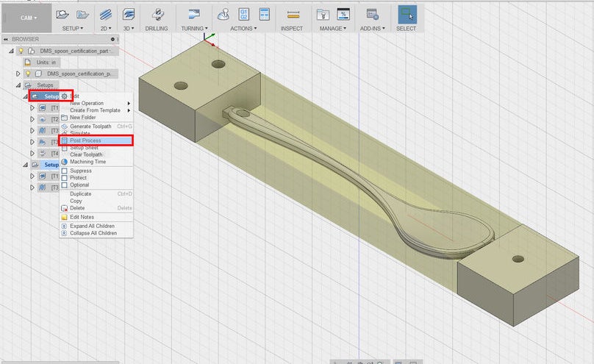Click the gear icon on highlighted Setup

65,96
